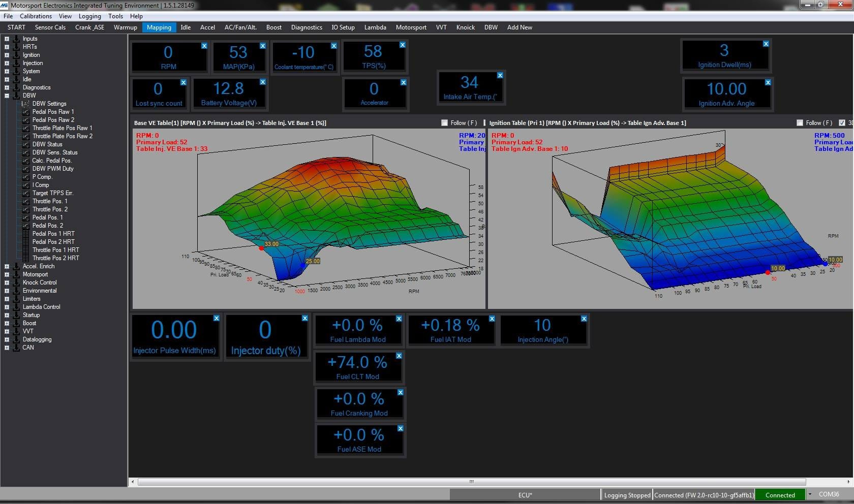
Task: Switch to the Lambda tab
Action: [375, 27]
